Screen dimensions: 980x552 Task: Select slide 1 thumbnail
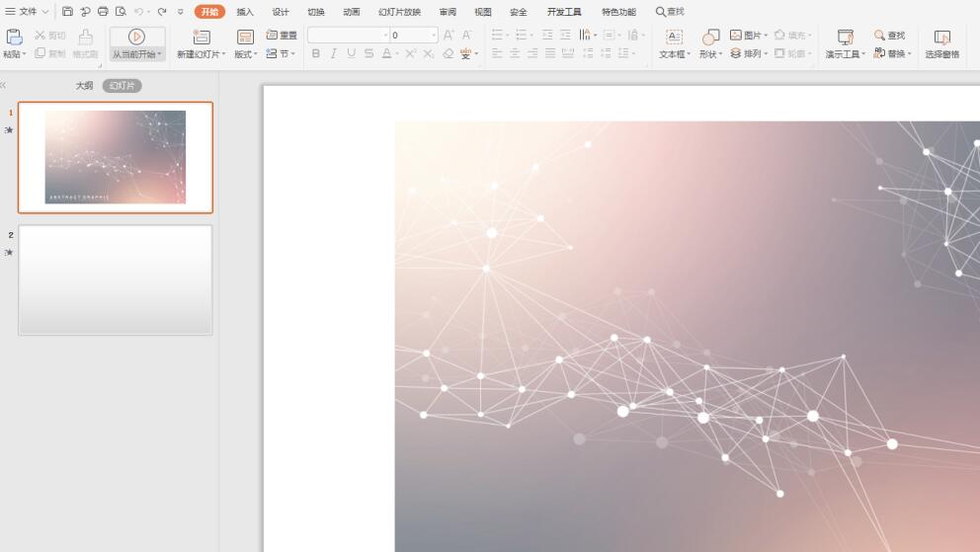point(115,157)
